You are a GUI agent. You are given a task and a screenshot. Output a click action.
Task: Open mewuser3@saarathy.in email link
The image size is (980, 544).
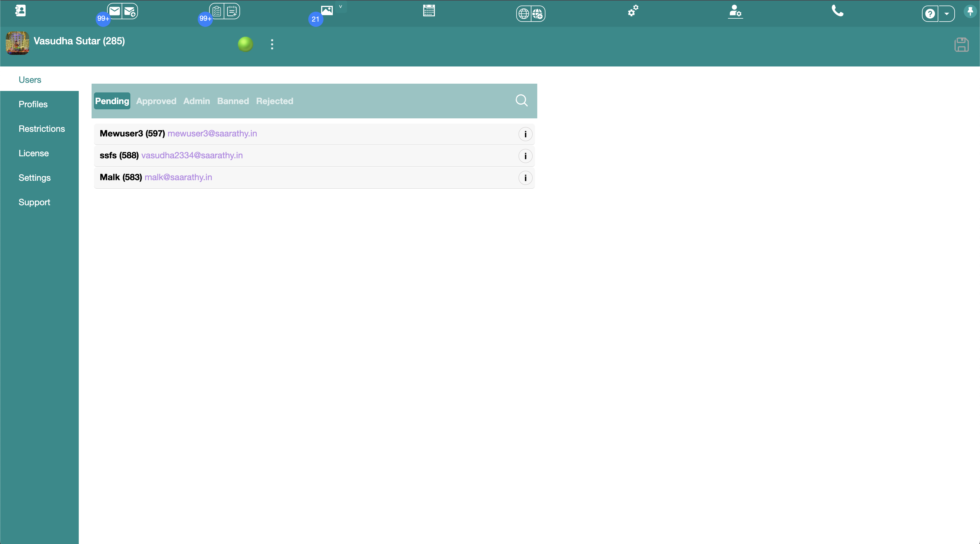point(212,134)
